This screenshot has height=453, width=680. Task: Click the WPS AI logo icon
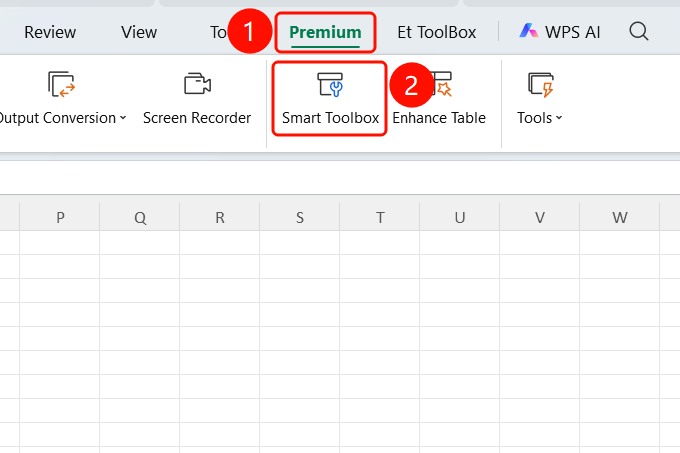tap(529, 31)
